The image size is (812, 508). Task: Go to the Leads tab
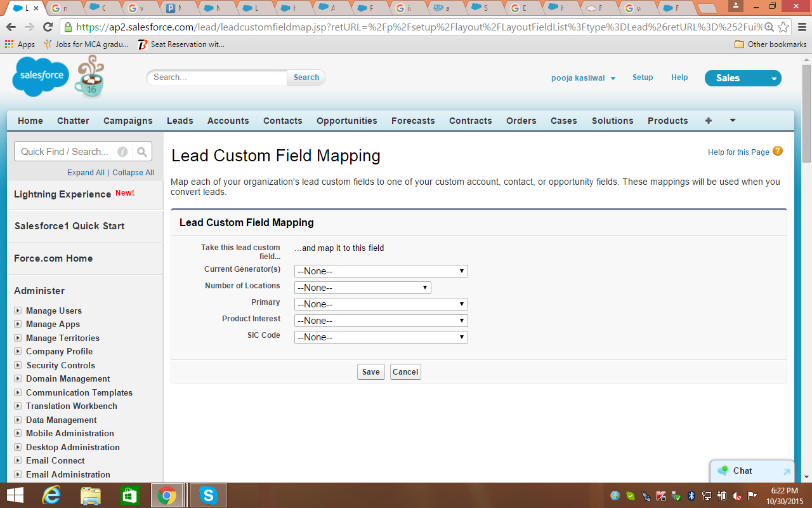coord(180,121)
